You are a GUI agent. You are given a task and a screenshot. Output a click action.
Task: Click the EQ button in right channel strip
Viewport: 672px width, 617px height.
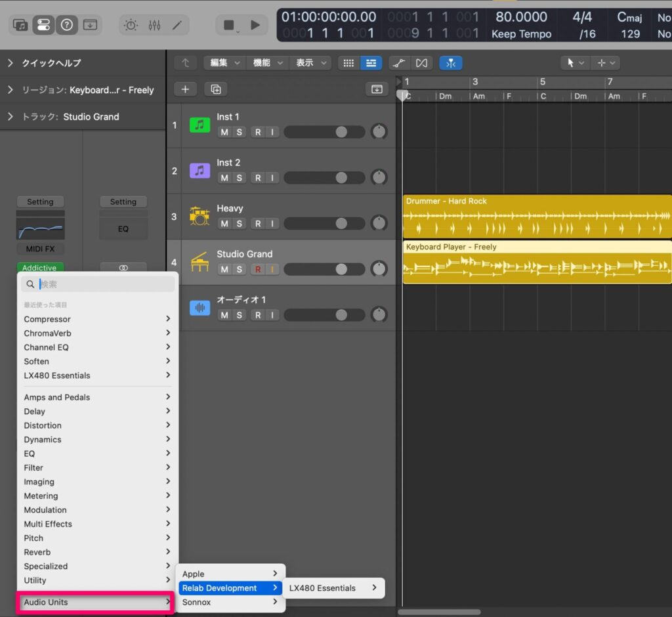tap(123, 229)
